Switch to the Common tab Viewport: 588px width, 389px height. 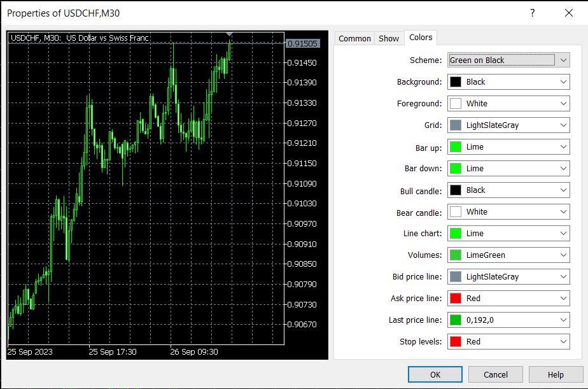354,38
